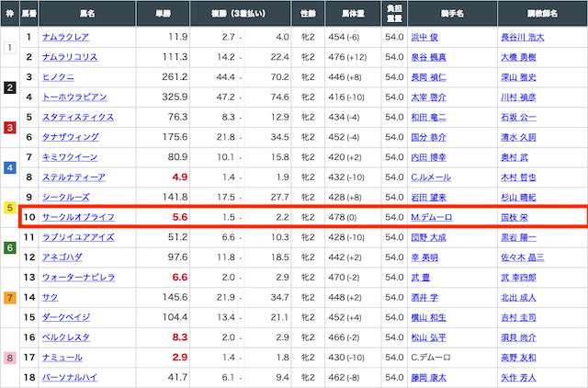Click the orange frame 7 box
The image size is (588, 388).
[9, 298]
